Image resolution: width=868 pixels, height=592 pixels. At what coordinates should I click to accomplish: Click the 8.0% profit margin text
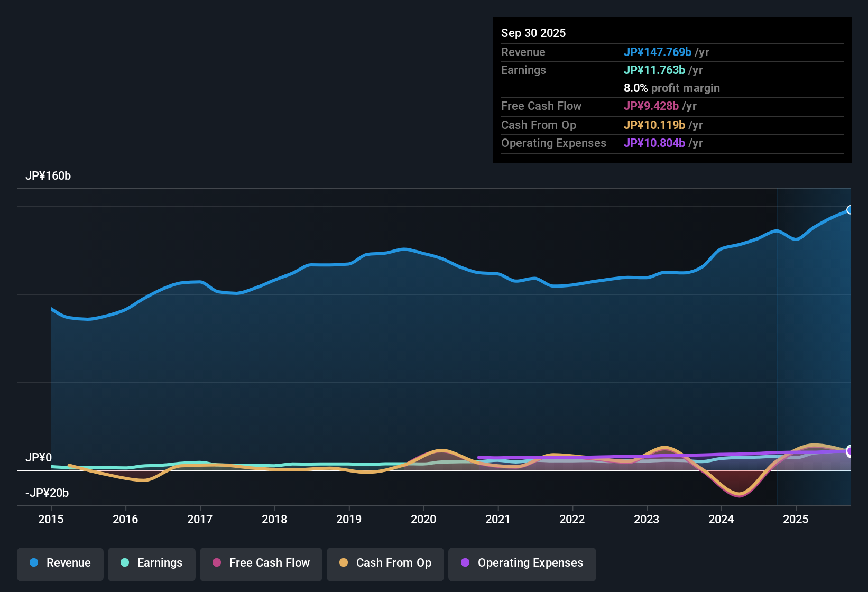[672, 88]
